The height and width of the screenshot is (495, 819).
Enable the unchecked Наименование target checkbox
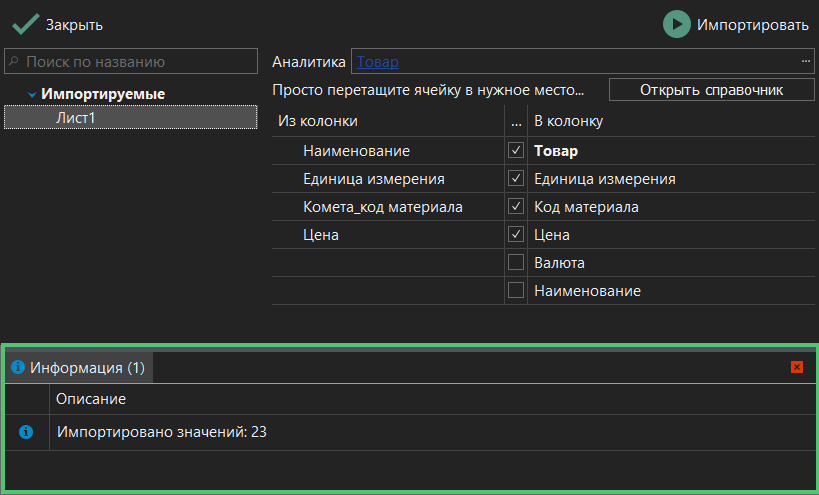pyautogui.click(x=516, y=290)
